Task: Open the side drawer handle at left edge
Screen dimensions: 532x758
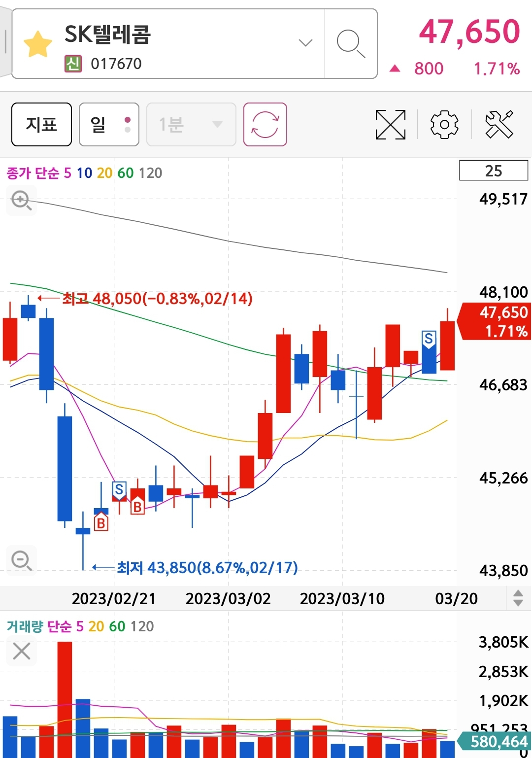Action: [x=5, y=42]
